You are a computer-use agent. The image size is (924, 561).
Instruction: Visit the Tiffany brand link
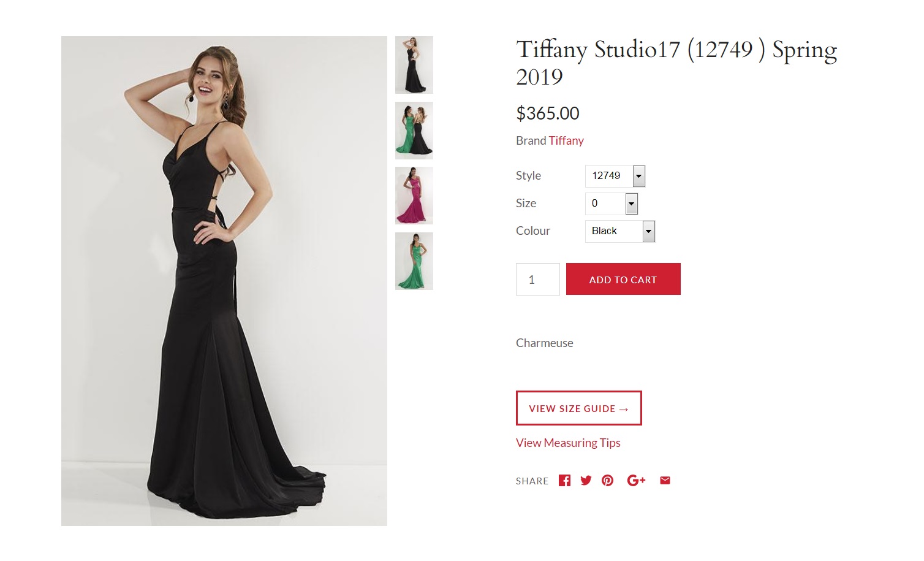[566, 140]
